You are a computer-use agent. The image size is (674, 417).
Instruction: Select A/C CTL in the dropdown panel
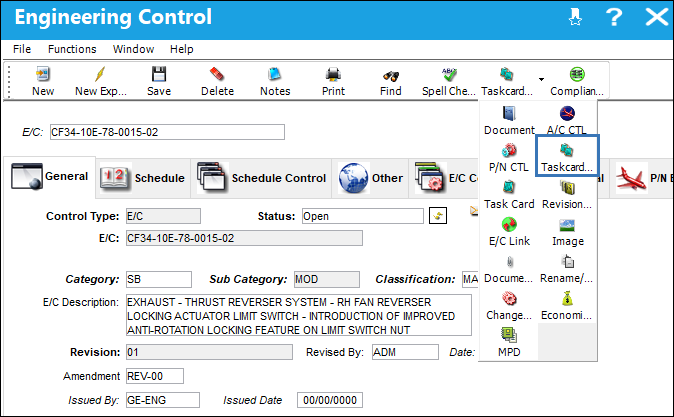(x=567, y=121)
